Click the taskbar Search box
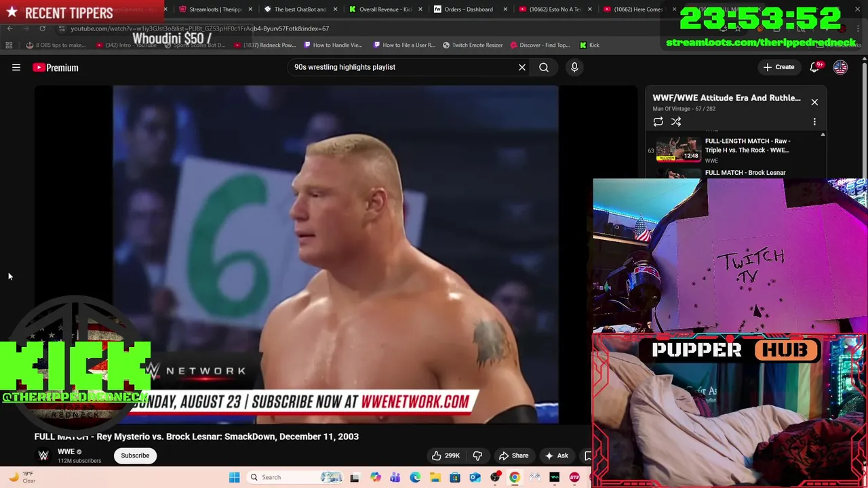 coord(296,477)
